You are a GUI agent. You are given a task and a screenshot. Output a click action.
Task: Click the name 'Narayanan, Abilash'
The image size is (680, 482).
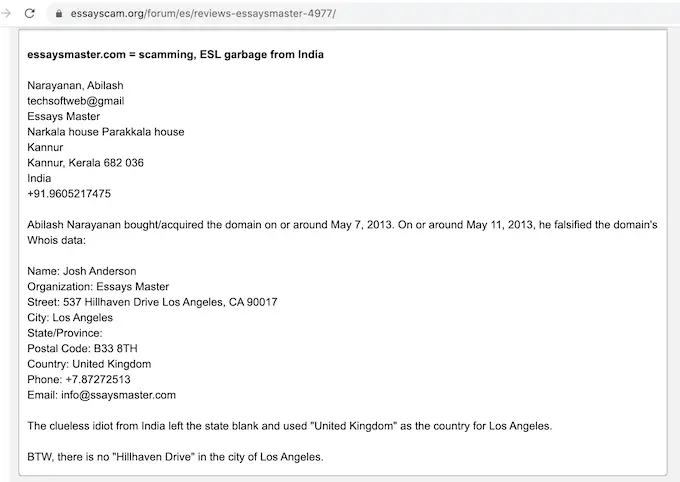click(75, 85)
